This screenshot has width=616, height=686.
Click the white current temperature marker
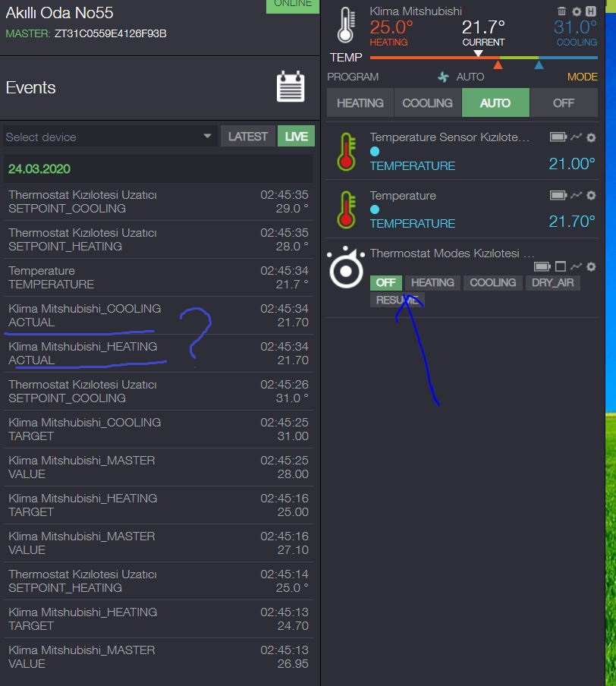coord(478,53)
